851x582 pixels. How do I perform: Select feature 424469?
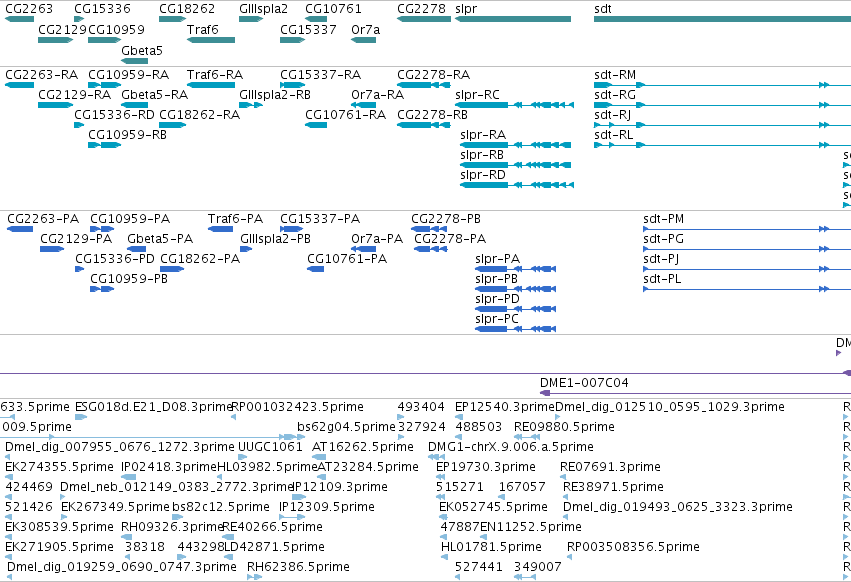coord(29,487)
